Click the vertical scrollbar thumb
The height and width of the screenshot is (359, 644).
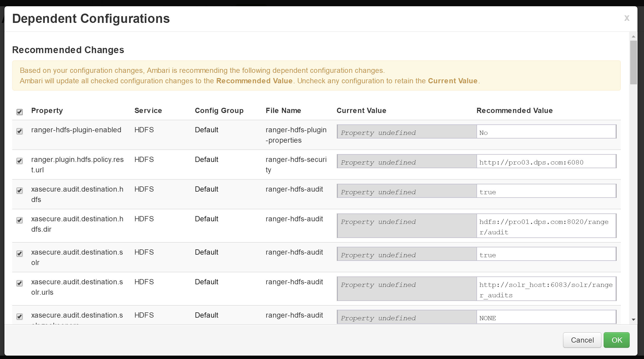coord(633,62)
